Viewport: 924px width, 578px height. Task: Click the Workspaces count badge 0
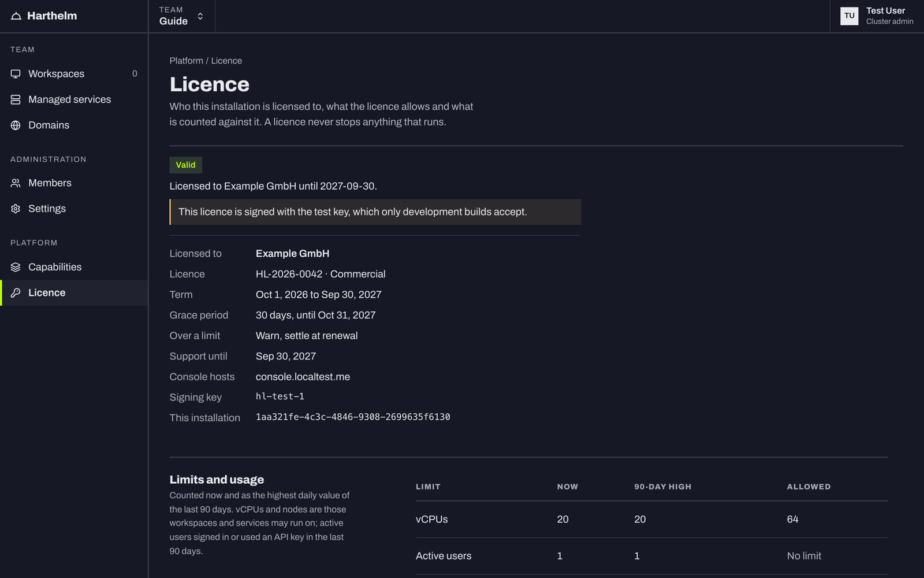pos(135,74)
